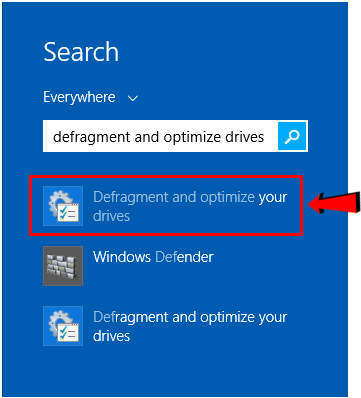361x398 pixels.
Task: Select bottom 'Defragment and optimize your drives' text
Action: [x=190, y=326]
